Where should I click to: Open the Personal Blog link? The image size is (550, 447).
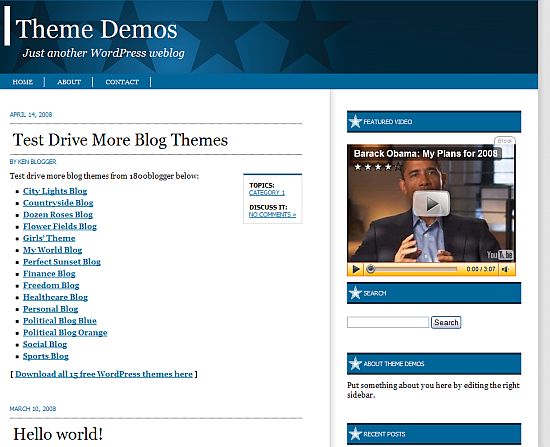pyautogui.click(x=51, y=309)
